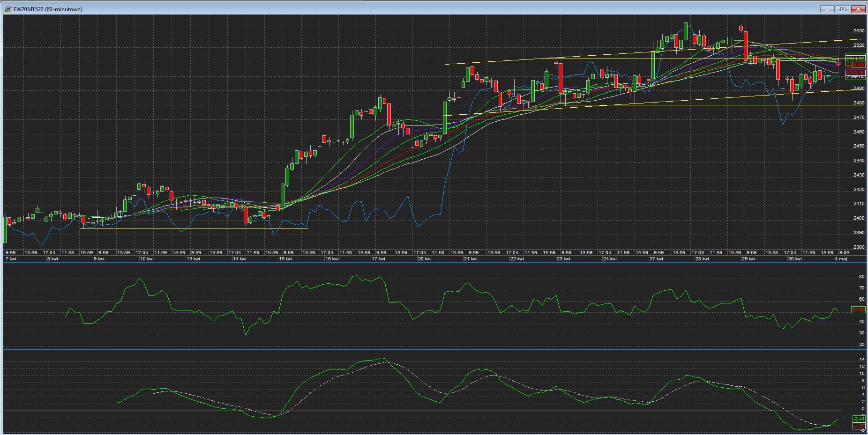Click the 52.06 RSI value label

coord(858,310)
